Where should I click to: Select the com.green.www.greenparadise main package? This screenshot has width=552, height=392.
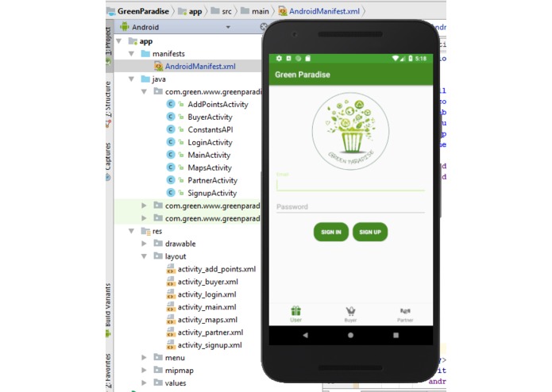[x=214, y=92]
